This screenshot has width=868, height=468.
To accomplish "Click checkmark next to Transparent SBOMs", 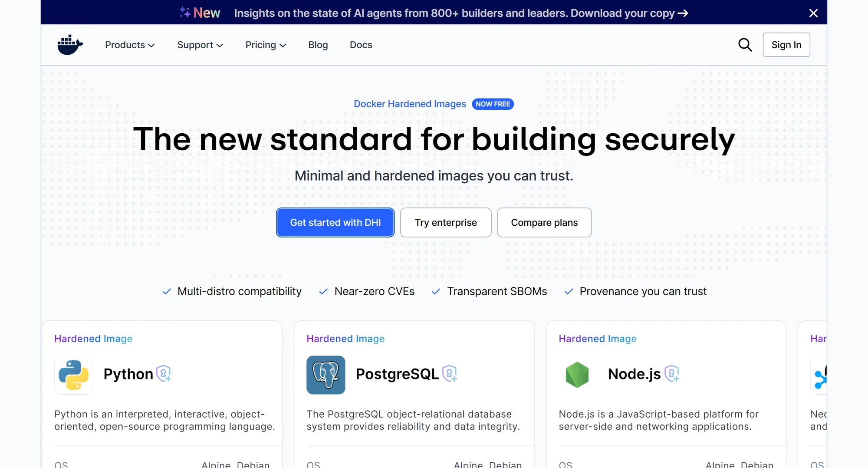I will pyautogui.click(x=436, y=291).
